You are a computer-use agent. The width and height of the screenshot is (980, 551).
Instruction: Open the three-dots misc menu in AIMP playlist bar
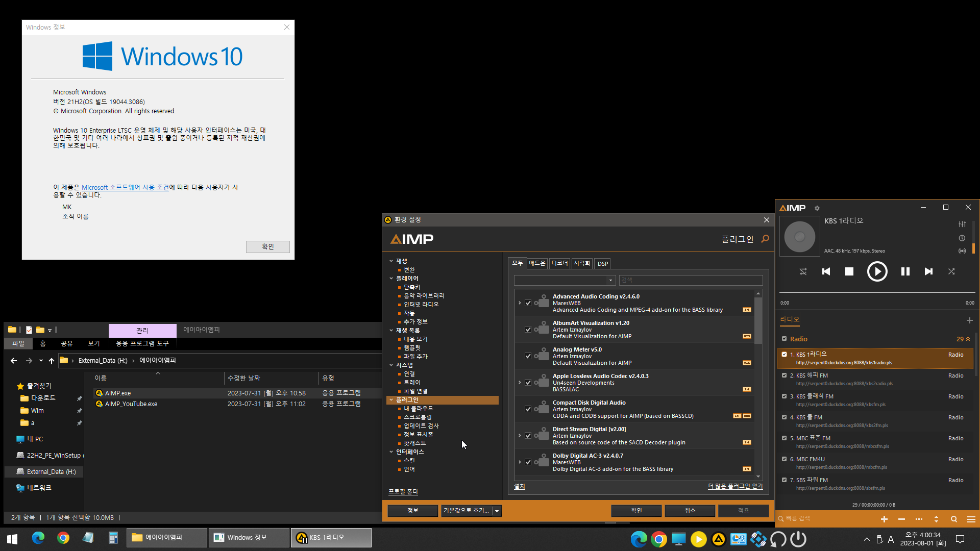919,519
